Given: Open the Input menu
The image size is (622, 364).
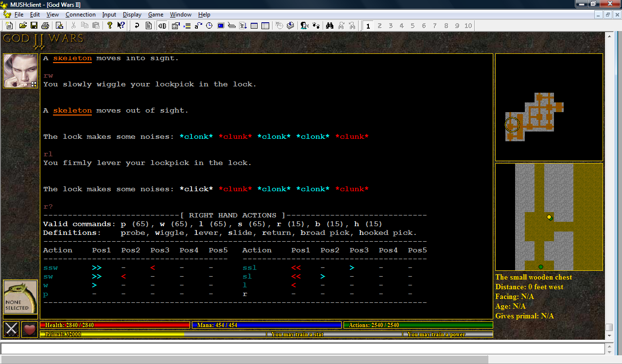Looking at the screenshot, I should pyautogui.click(x=109, y=15).
